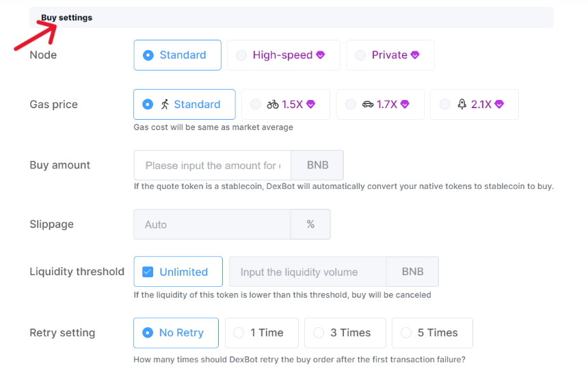This screenshot has width=588, height=369.
Task: Select the Standard node radio option
Action: coord(177,55)
